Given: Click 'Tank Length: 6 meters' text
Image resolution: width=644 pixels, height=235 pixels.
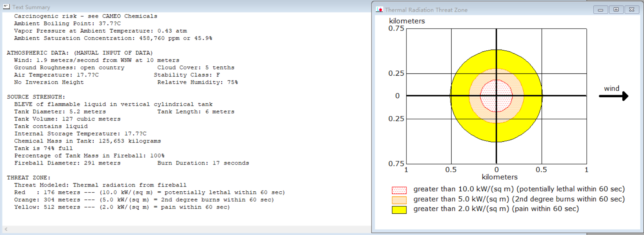Looking at the screenshot, I should click(196, 112).
